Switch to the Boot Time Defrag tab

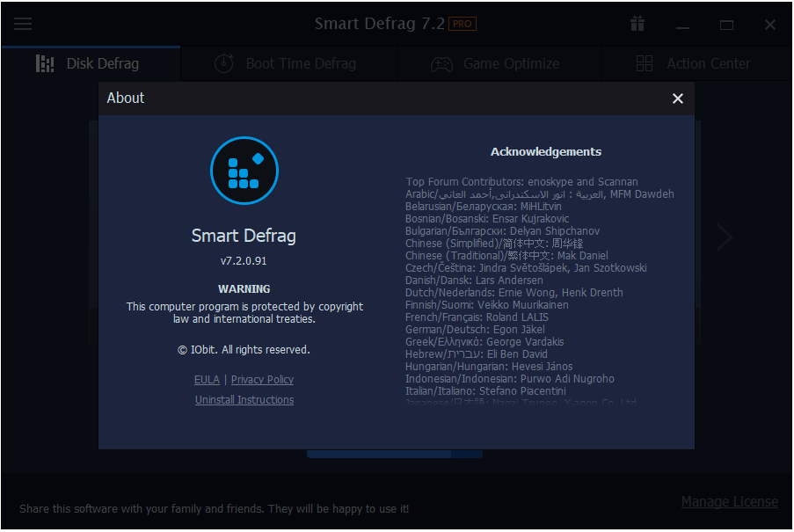tap(289, 64)
